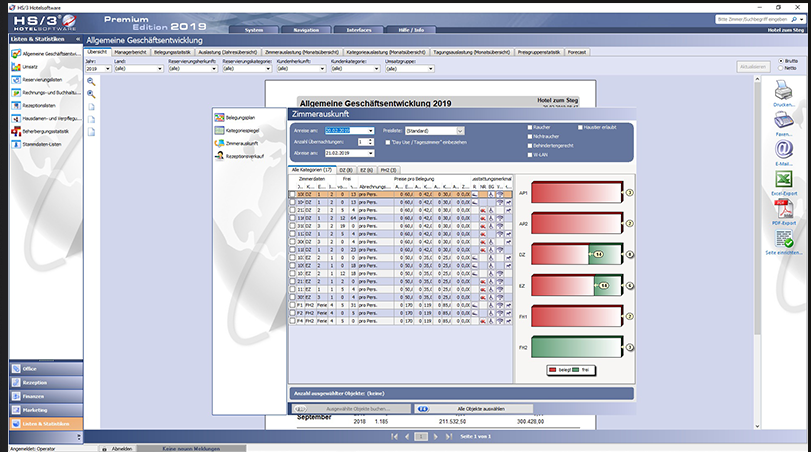
Task: Open the Office section button
Action: (46, 369)
